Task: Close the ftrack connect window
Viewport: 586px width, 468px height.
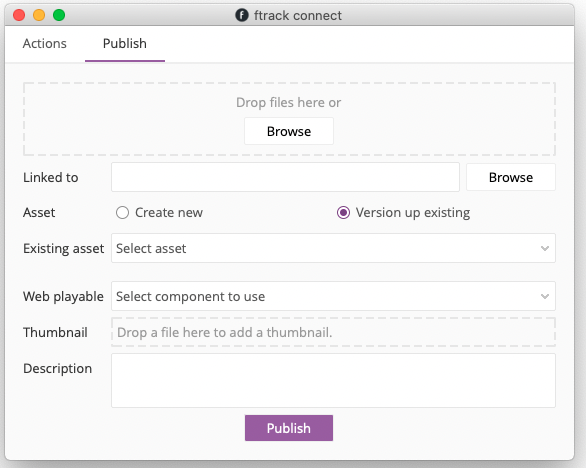Action: (x=19, y=15)
